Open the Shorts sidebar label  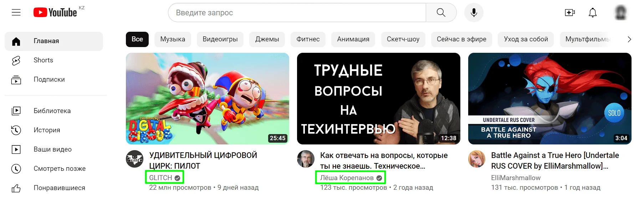pos(43,60)
